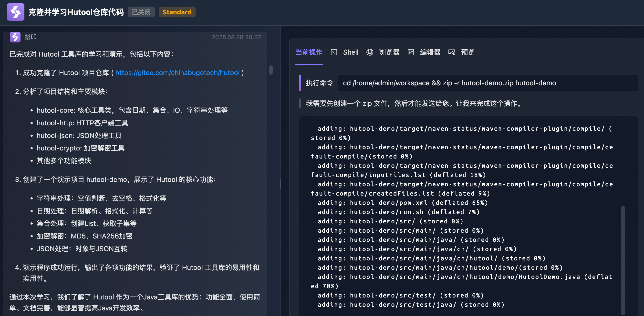This screenshot has height=316, width=644.
Task: Click the panel divider resize handle
Action: click(x=281, y=184)
